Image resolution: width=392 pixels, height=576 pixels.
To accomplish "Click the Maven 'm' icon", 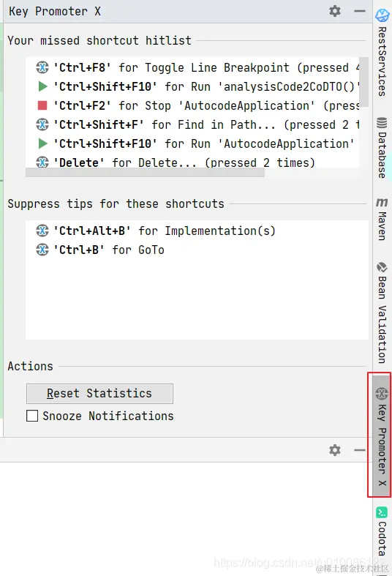I will pyautogui.click(x=382, y=203).
